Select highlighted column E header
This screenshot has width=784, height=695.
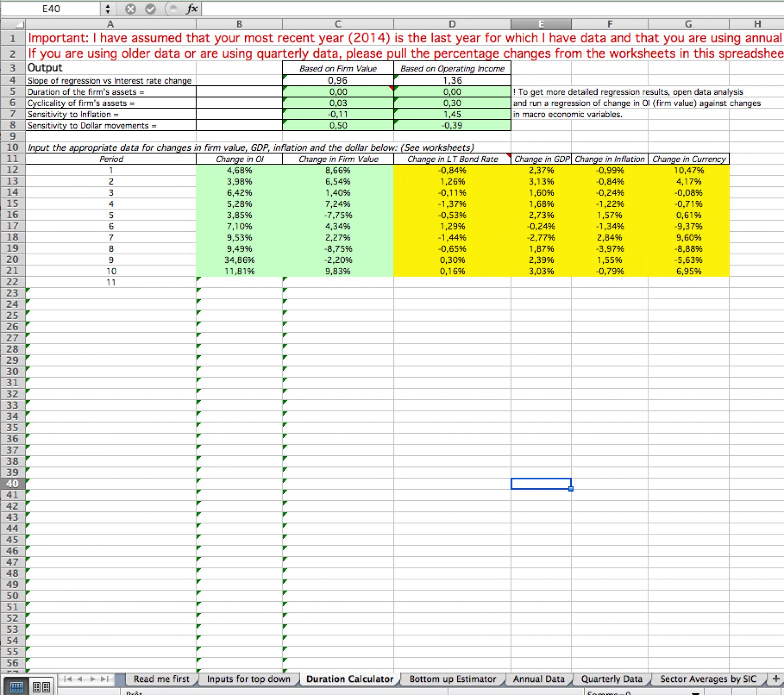tap(541, 24)
